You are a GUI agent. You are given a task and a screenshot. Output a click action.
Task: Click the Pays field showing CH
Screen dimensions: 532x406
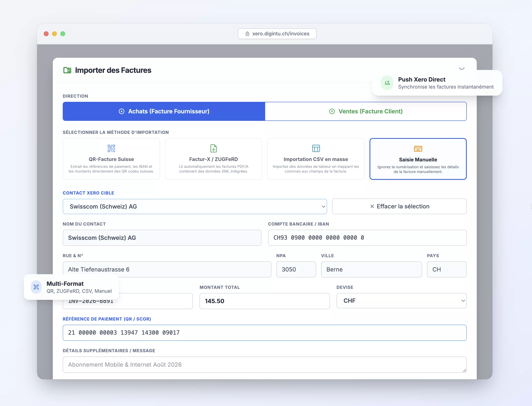447,269
